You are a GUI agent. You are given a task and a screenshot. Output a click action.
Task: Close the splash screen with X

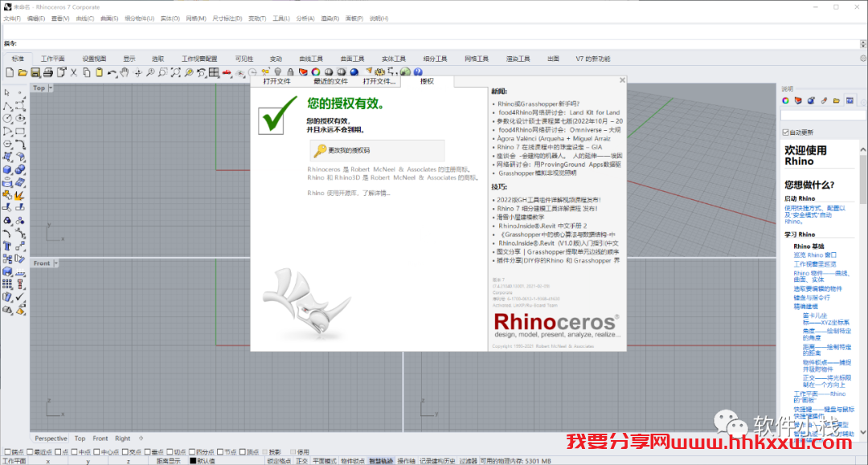[622, 80]
